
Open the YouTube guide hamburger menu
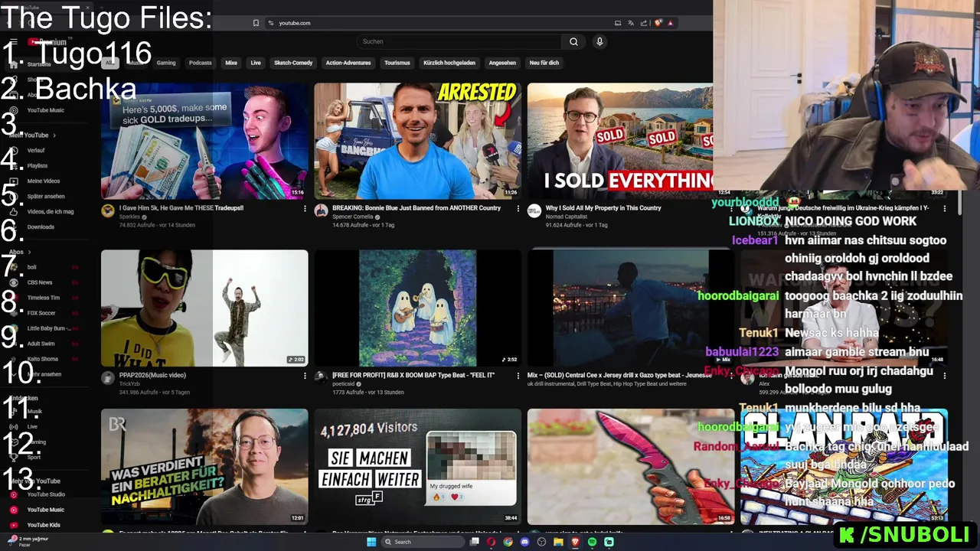pos(14,42)
